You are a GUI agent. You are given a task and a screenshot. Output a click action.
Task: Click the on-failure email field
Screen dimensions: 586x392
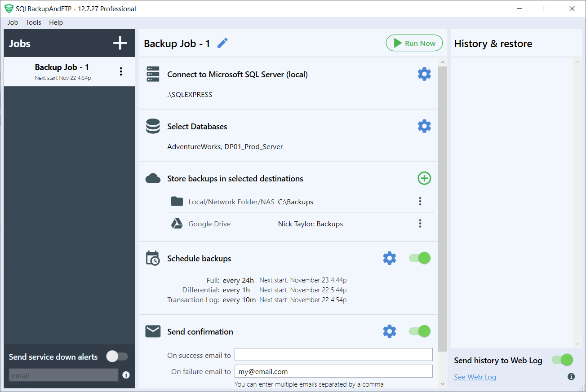(x=333, y=371)
